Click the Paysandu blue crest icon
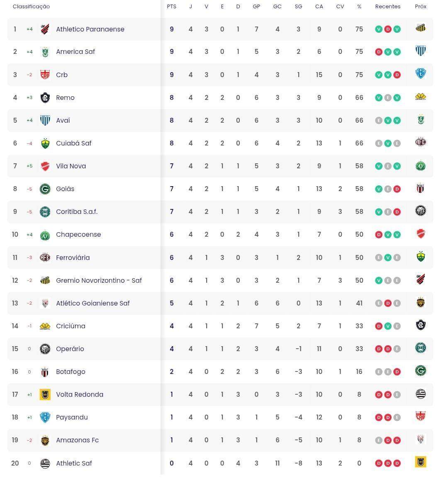The width and height of the screenshot is (448, 478). click(x=45, y=417)
